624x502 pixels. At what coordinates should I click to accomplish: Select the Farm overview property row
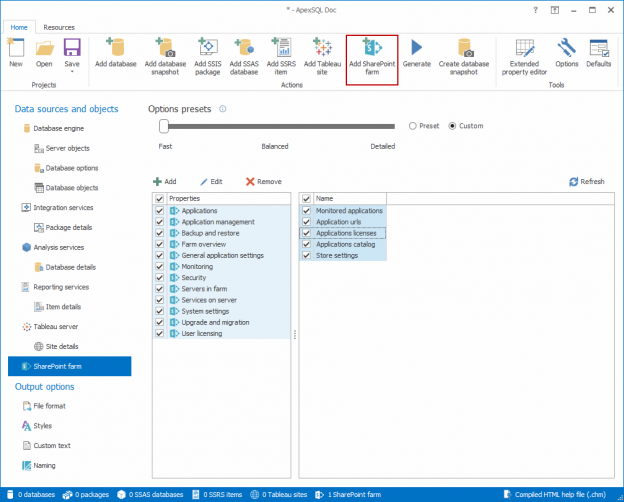(222, 244)
